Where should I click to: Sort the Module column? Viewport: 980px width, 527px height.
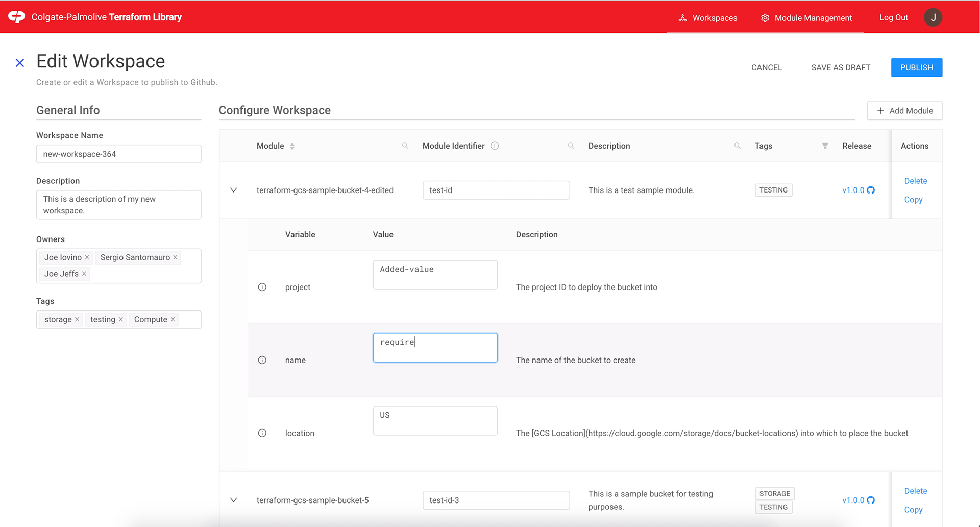pyautogui.click(x=292, y=146)
